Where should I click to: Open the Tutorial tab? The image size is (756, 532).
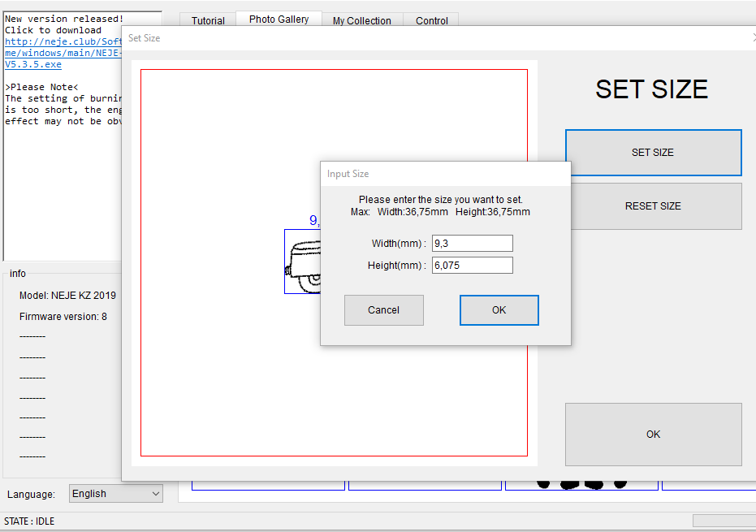(x=208, y=20)
